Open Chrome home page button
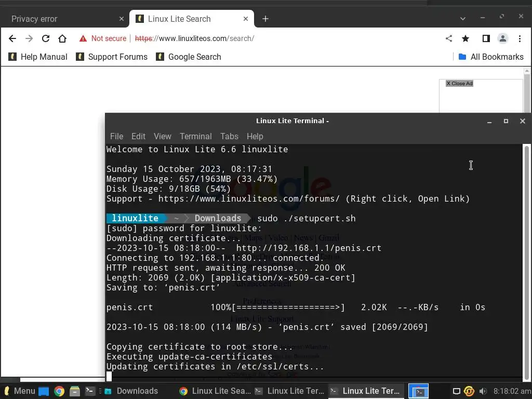The width and height of the screenshot is (532, 399). [62, 38]
